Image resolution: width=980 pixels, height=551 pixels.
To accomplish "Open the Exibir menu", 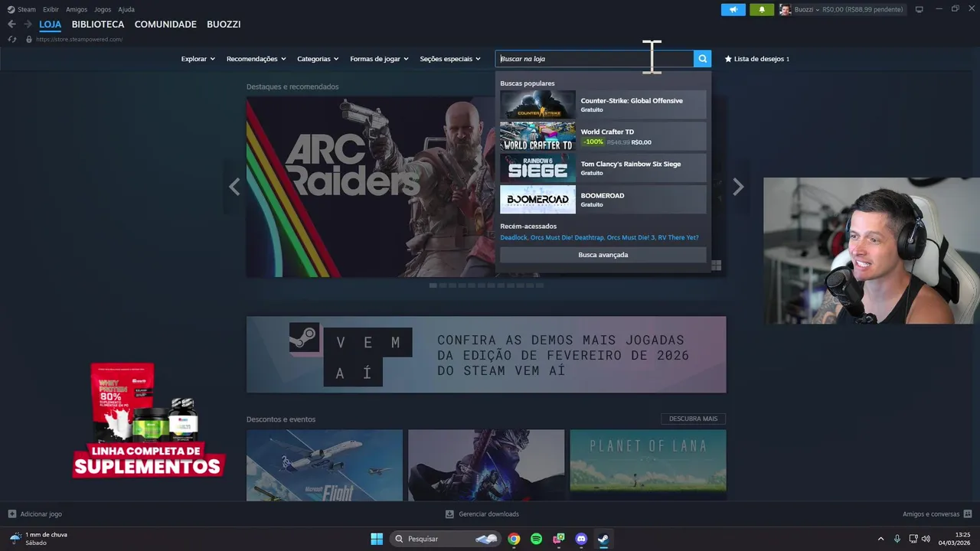I will coord(51,9).
